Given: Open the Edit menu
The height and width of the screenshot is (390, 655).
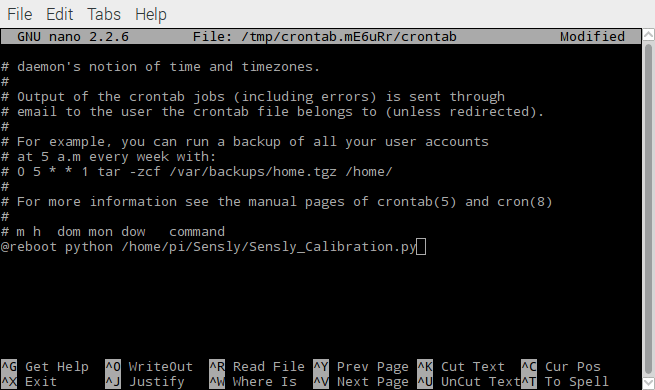Looking at the screenshot, I should point(59,14).
